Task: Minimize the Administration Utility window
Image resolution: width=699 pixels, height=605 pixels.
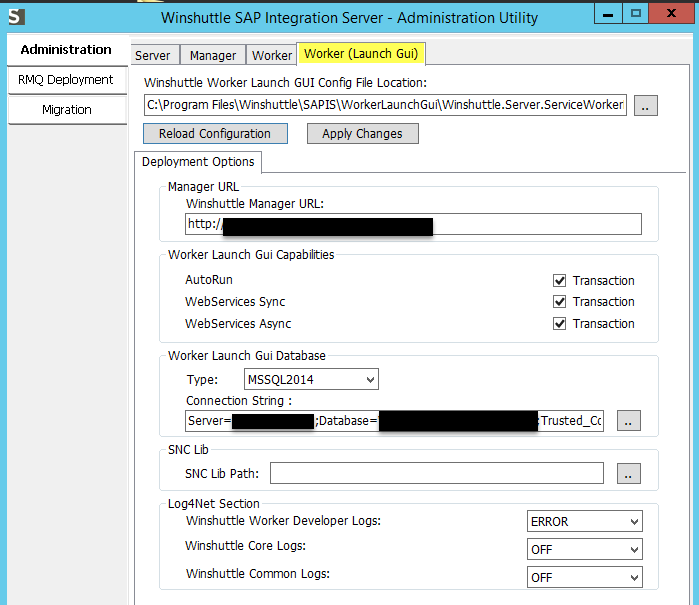Action: pos(608,14)
